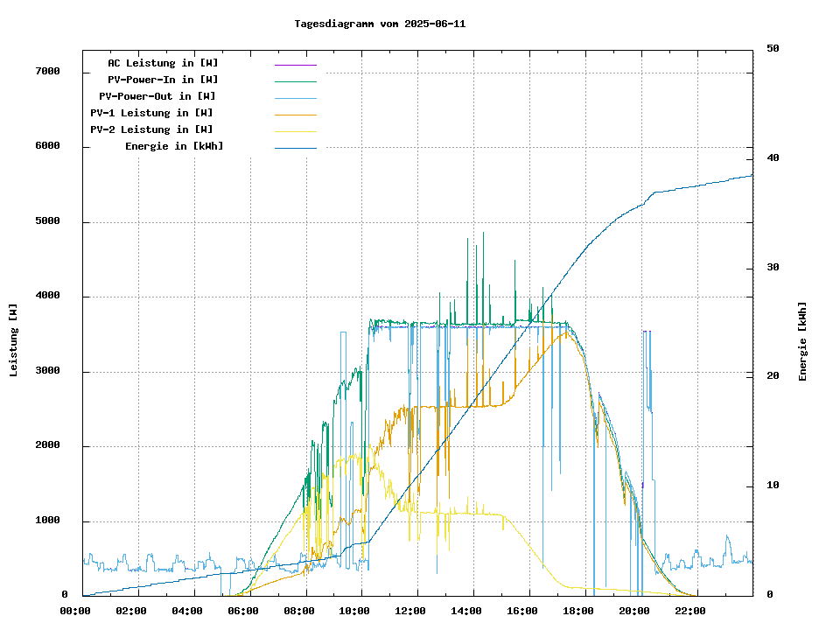Click the 06:00 tick on the time axis
The image size is (840, 630).
click(x=242, y=611)
